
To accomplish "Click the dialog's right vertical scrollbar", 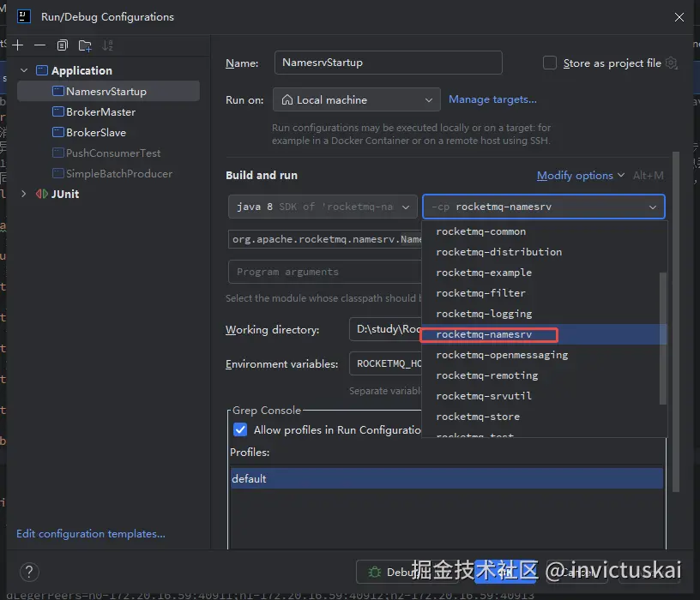I will 676,321.
